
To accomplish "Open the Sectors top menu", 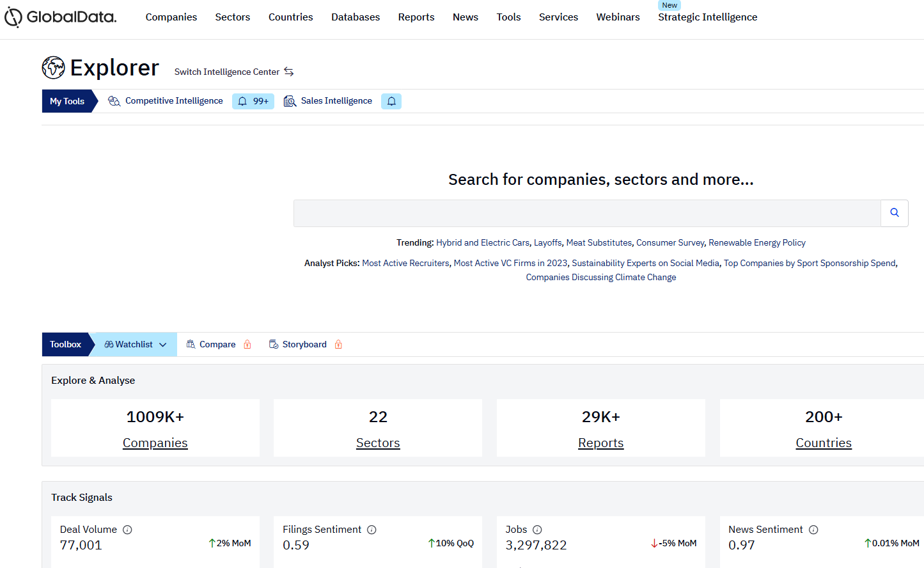I will (233, 17).
